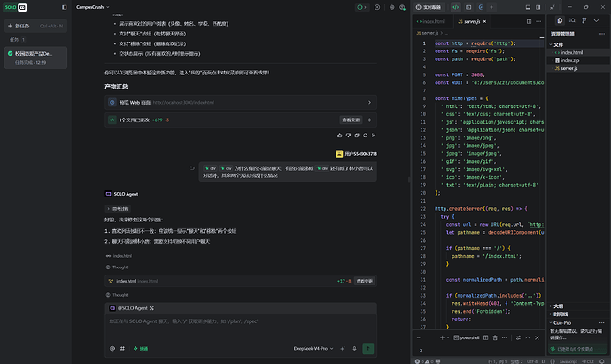Screen dimensions: 611x364
Task: Open the Cue-Pro section ellipsis menu
Action: pos(601,322)
